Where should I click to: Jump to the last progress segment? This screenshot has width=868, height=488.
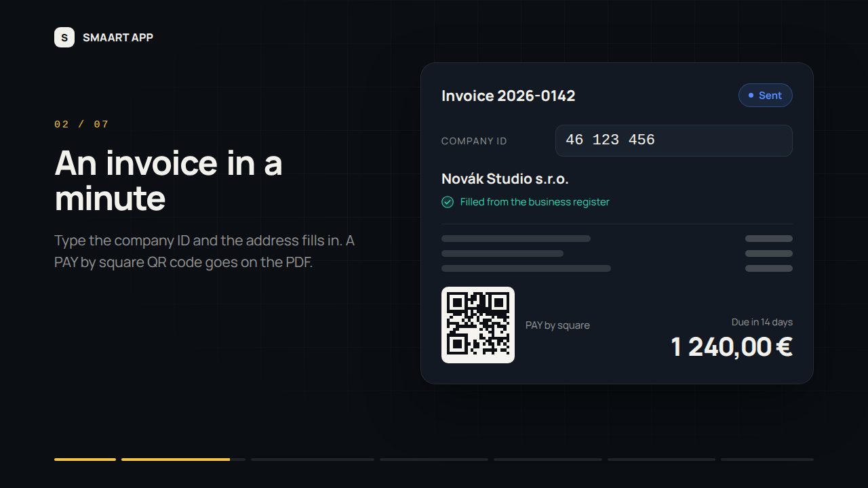(767, 460)
